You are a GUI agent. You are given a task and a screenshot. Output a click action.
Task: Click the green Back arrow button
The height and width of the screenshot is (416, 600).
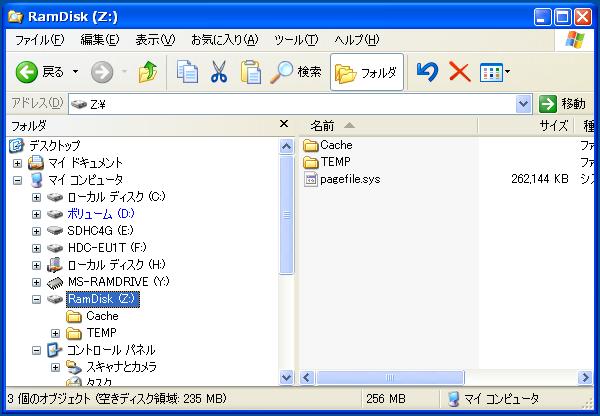coord(27,72)
